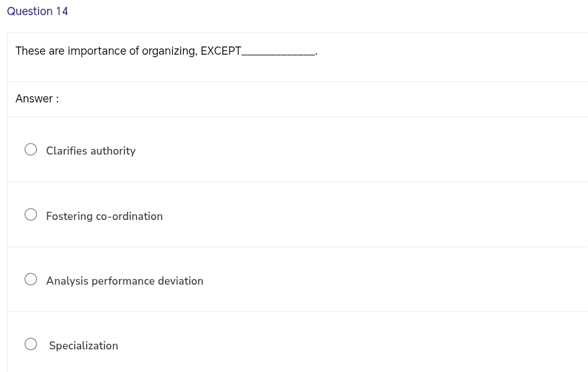
Task: Click the 'Fostering co-ordination' label text
Action: [104, 216]
